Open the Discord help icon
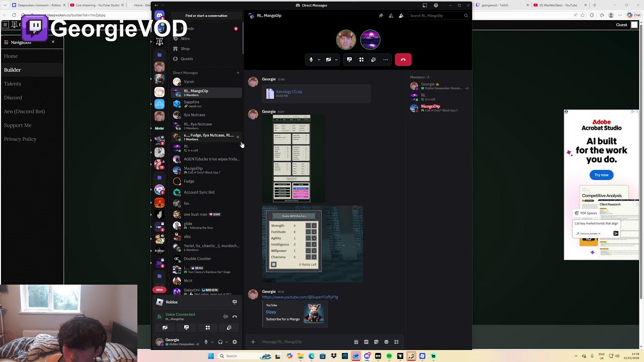 [x=436, y=5]
